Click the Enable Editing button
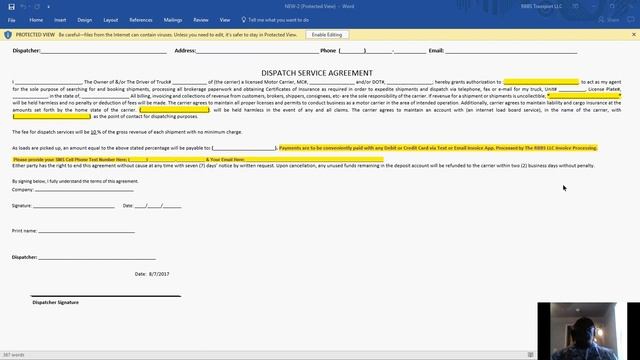Viewport: 640px width, 360px height. (x=327, y=35)
